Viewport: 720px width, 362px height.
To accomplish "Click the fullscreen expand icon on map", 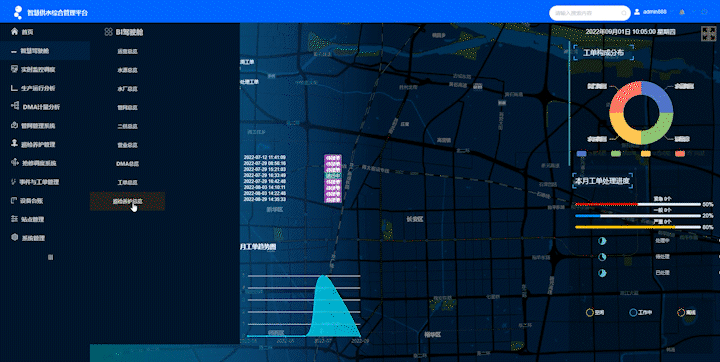I will tap(706, 34).
